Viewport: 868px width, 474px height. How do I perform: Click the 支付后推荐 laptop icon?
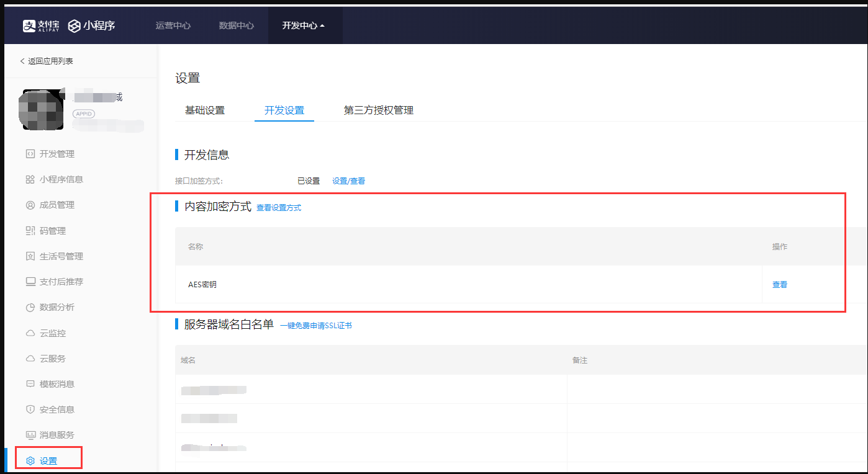[30, 282]
